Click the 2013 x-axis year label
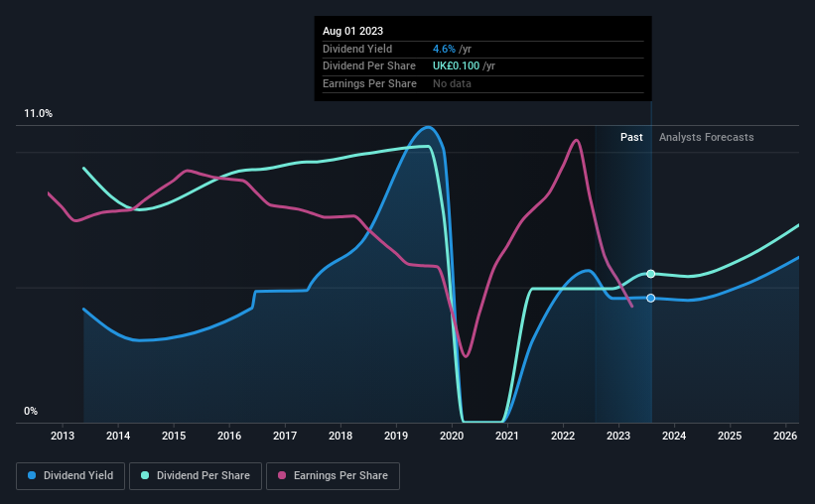 (63, 436)
